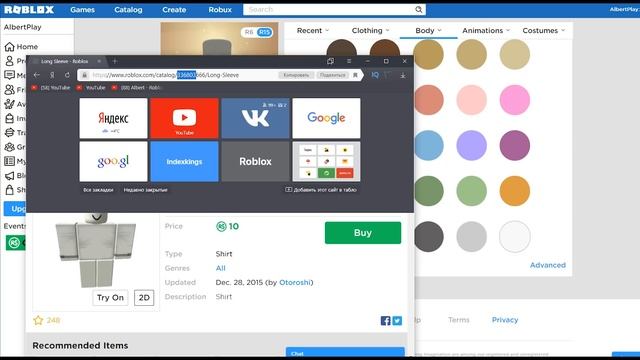Open a new browser tab with plus

(115, 61)
